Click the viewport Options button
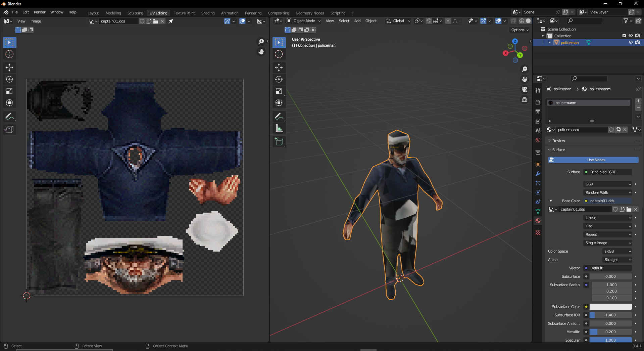Viewport: 644px width, 351px height. (x=520, y=30)
